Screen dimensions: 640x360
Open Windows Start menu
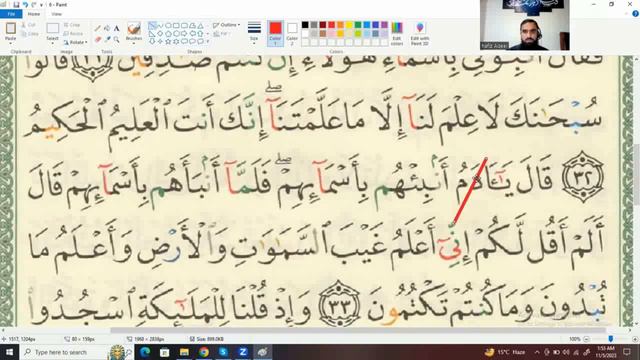9,352
